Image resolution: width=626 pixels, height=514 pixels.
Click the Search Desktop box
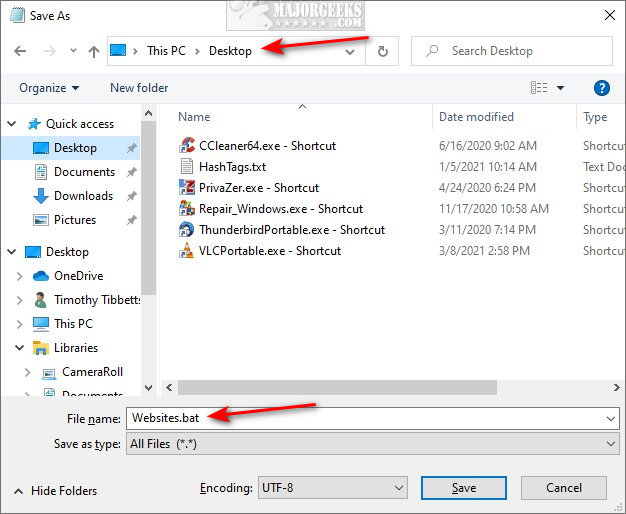pyautogui.click(x=520, y=51)
